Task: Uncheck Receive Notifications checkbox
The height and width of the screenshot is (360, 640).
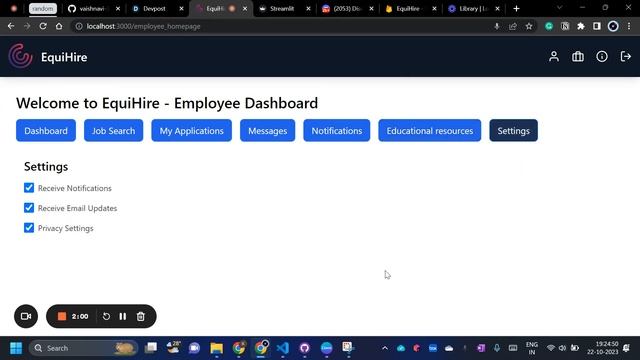Action: coord(29,188)
